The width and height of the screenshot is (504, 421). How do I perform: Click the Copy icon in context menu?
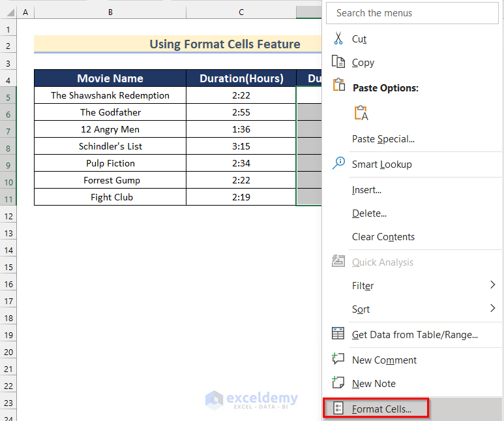tap(338, 62)
